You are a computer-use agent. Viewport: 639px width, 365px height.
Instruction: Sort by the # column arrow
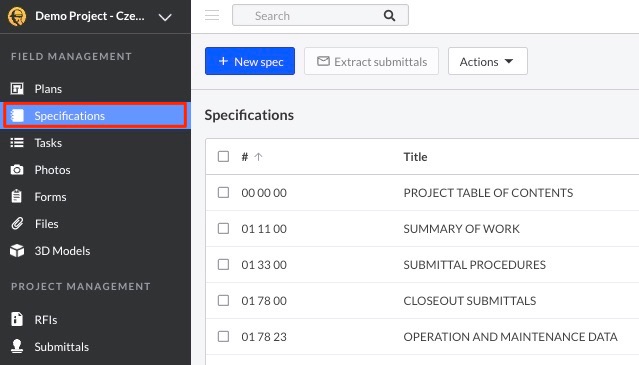click(258, 157)
